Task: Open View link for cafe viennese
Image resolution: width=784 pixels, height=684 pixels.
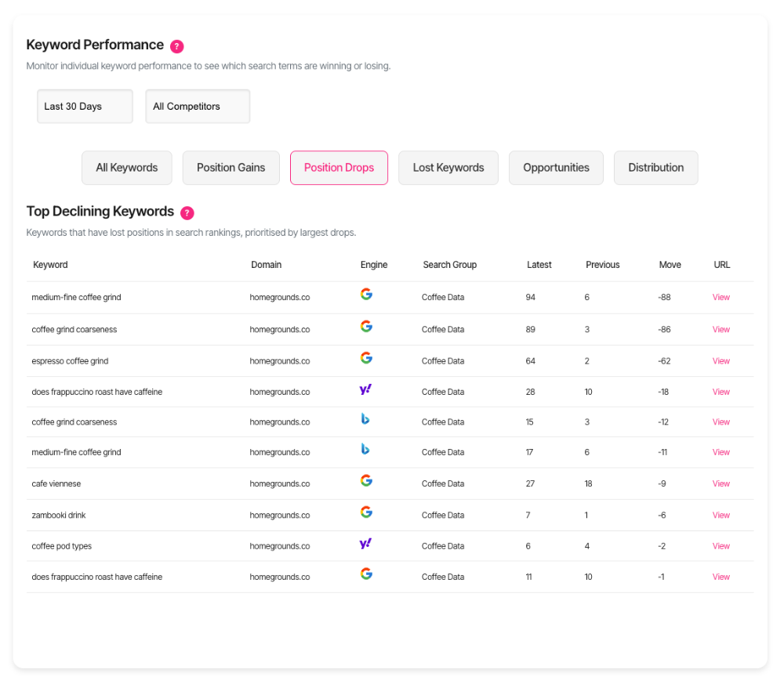Action: pos(721,483)
